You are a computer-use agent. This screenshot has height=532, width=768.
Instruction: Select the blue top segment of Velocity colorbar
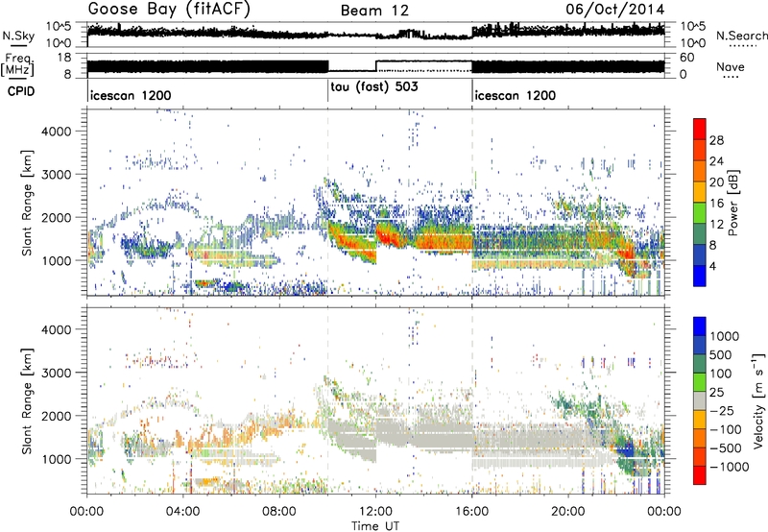pos(700,326)
